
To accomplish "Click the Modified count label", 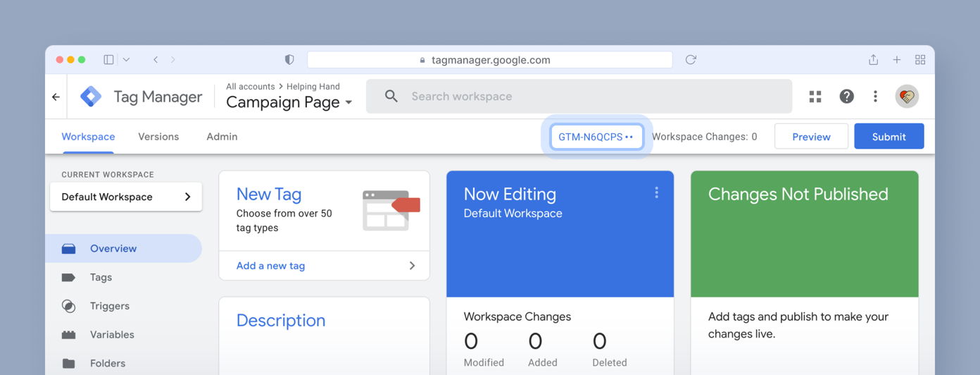I will [x=484, y=362].
